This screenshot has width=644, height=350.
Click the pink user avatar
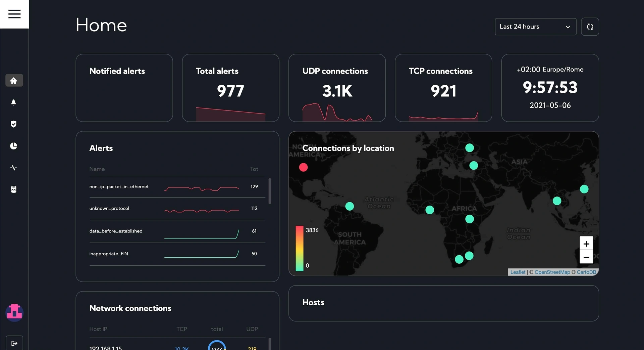point(14,313)
